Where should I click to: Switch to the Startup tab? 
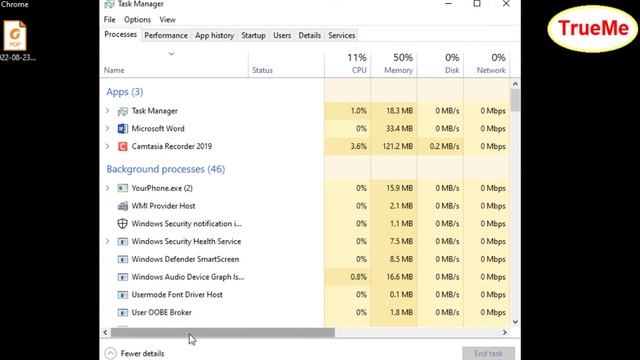click(253, 36)
